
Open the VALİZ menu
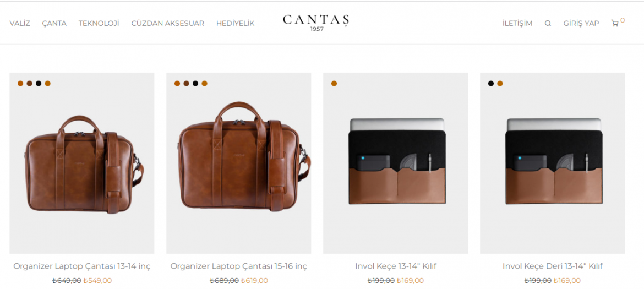[x=20, y=24]
